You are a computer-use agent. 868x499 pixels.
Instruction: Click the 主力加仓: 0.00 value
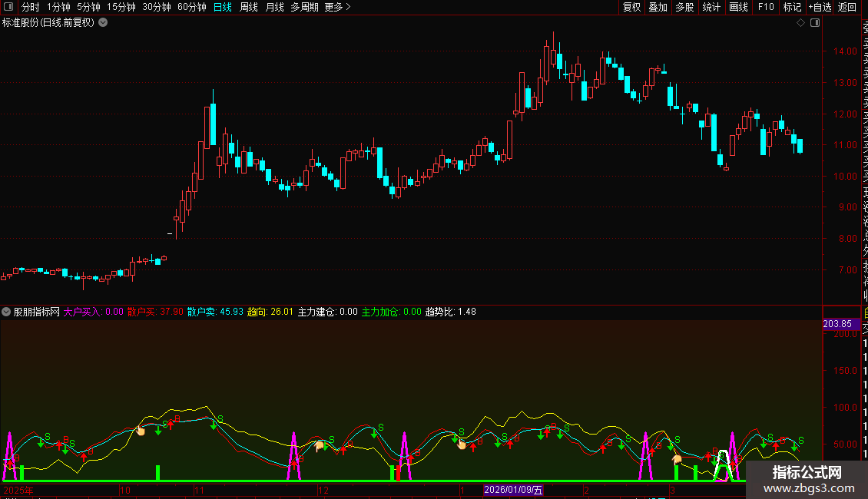(392, 312)
